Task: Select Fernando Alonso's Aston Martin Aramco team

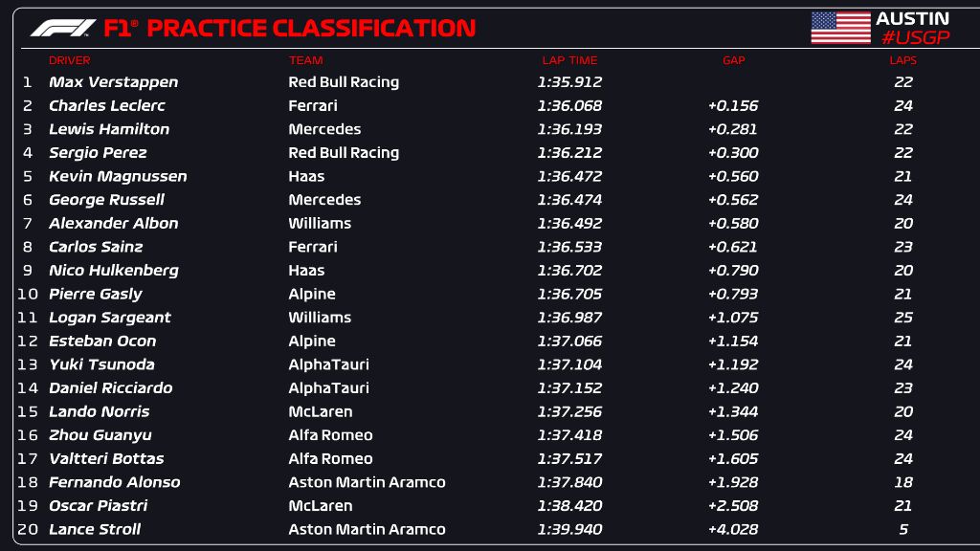Action: 367,482
